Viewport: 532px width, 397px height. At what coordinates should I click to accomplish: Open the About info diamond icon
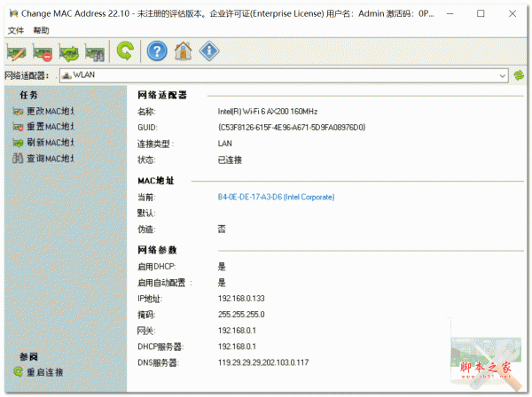click(x=209, y=51)
